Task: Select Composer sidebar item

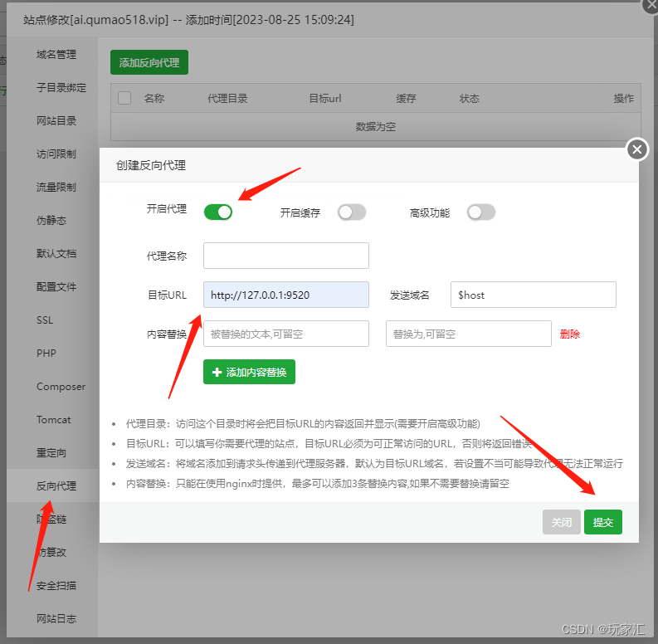Action: point(61,387)
